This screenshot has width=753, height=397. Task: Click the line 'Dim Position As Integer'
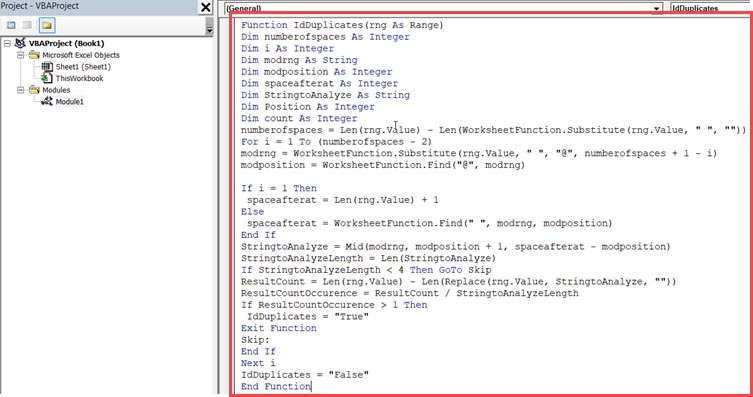[308, 107]
